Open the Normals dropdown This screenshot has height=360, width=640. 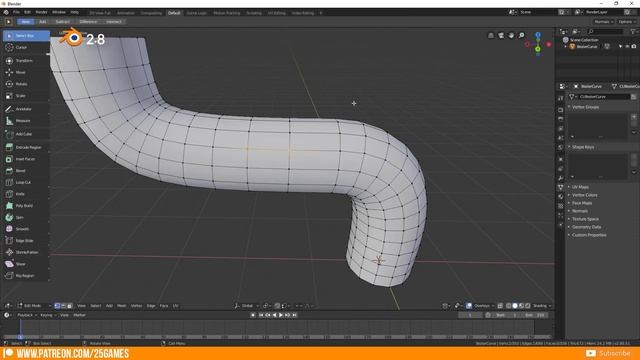[604, 22]
